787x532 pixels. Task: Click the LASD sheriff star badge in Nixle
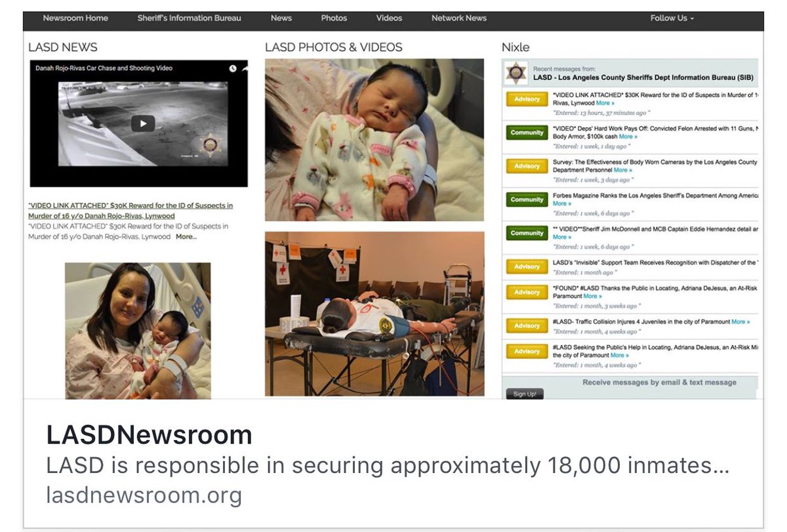point(516,73)
